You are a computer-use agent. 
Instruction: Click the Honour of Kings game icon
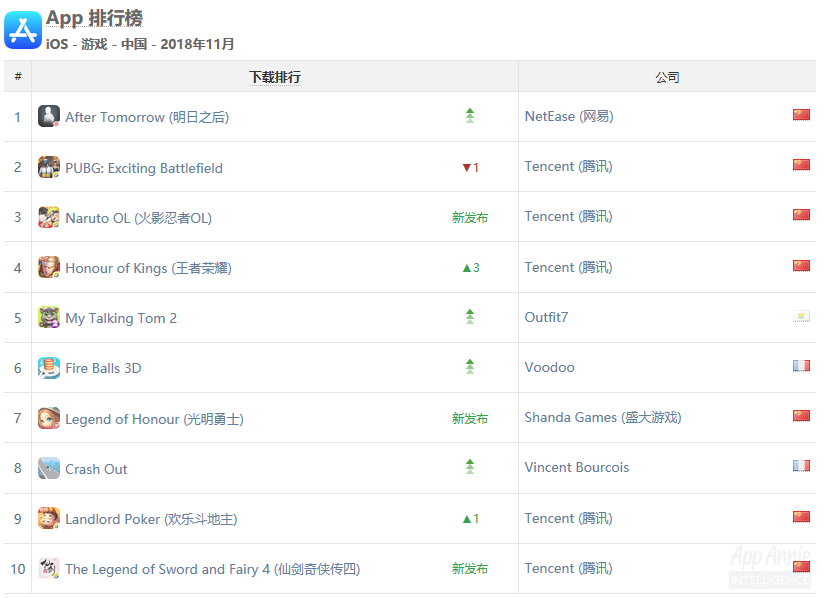point(49,267)
